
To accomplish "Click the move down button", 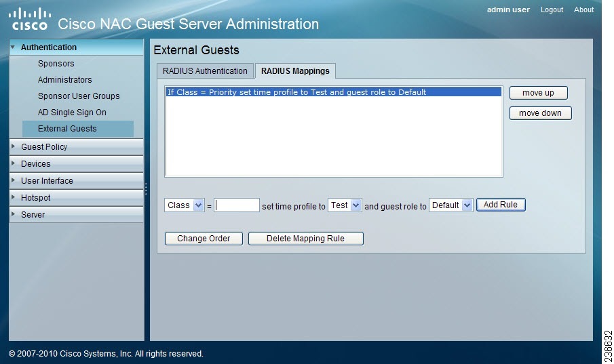I will (x=540, y=113).
